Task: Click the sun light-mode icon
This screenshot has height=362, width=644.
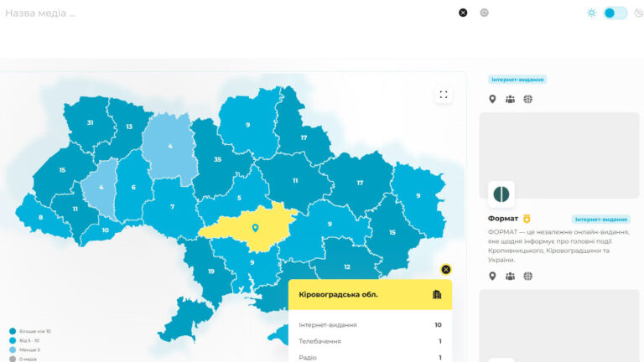Action: [591, 13]
